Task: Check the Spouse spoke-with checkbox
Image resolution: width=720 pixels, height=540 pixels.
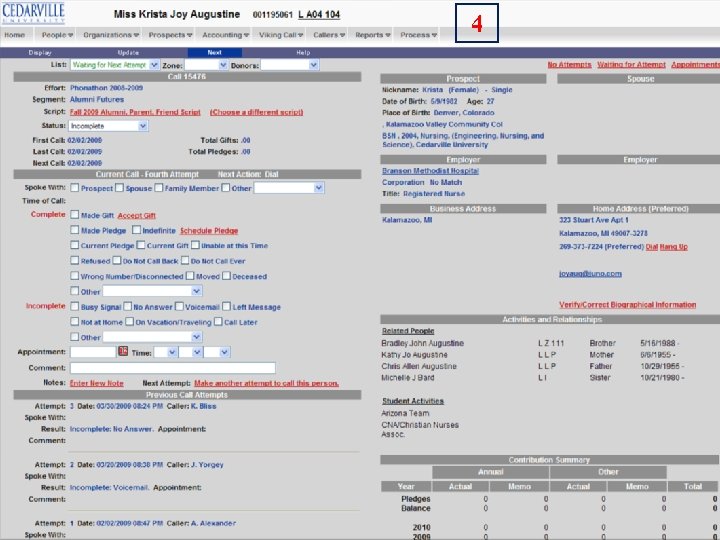Action: coord(119,188)
